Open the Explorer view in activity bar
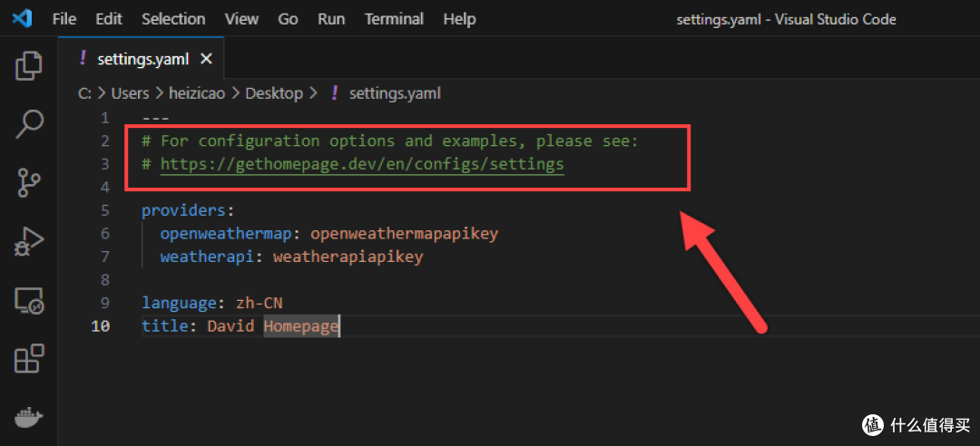This screenshot has height=446, width=980. (x=29, y=65)
